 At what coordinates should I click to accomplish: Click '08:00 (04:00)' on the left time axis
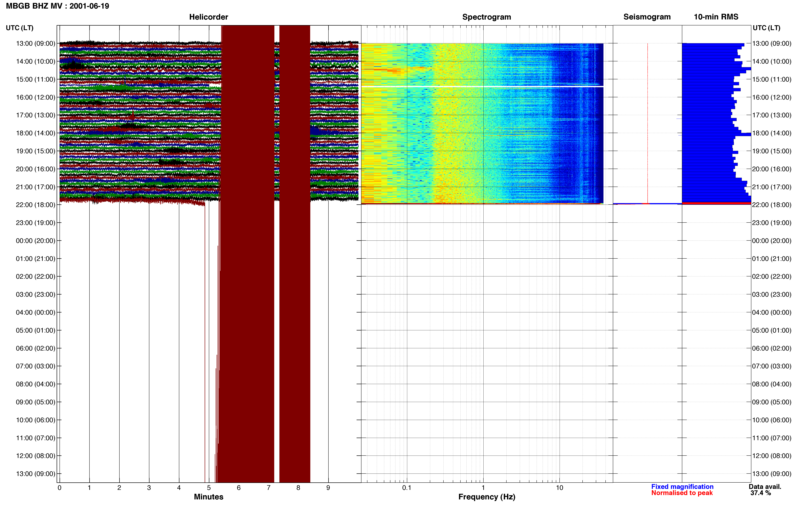[36, 384]
